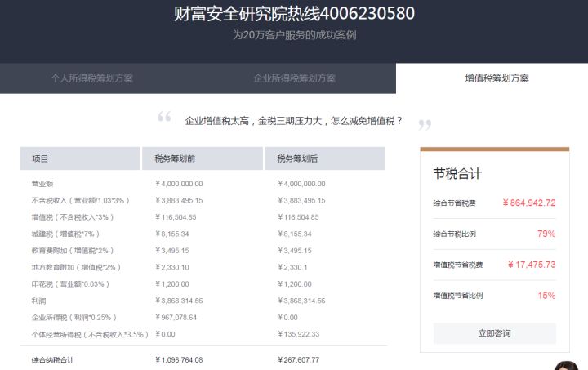Click the orange bar atop savings card

pos(494,149)
